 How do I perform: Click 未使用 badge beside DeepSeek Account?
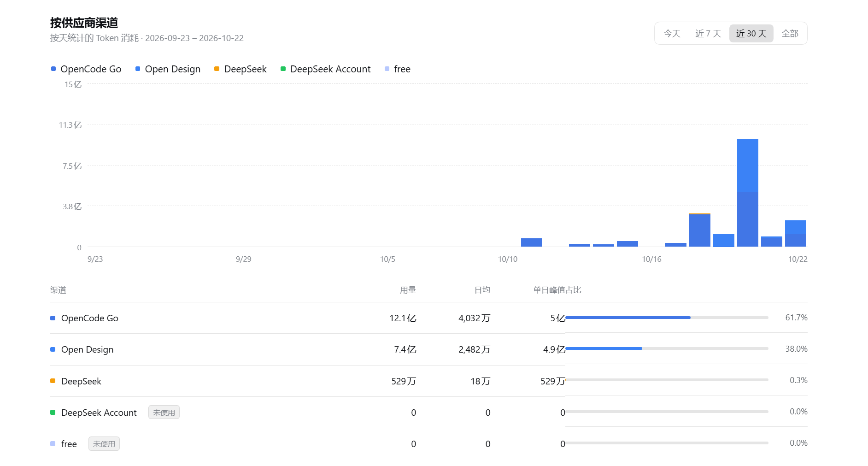pos(164,413)
